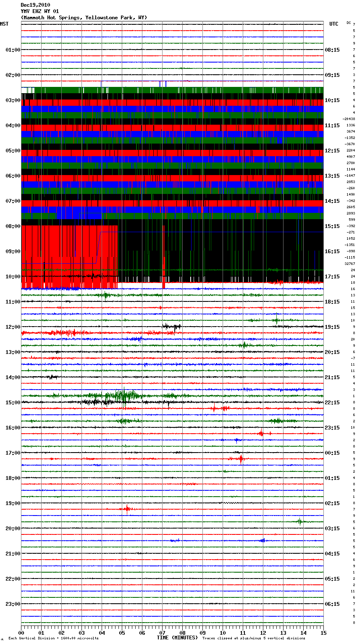Click the 23:00 MST time label

pos(13,604)
